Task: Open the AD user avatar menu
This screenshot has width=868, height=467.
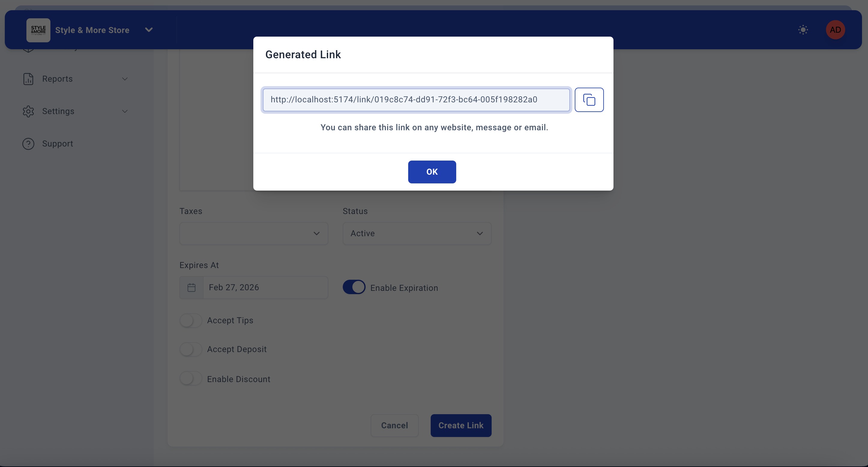Action: point(835,30)
